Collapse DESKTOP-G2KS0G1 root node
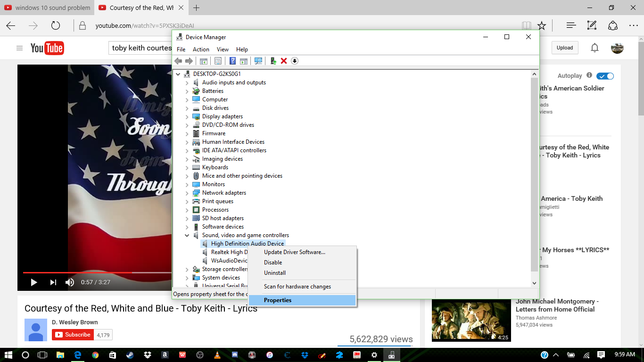The width and height of the screenshot is (644, 362). point(178,74)
